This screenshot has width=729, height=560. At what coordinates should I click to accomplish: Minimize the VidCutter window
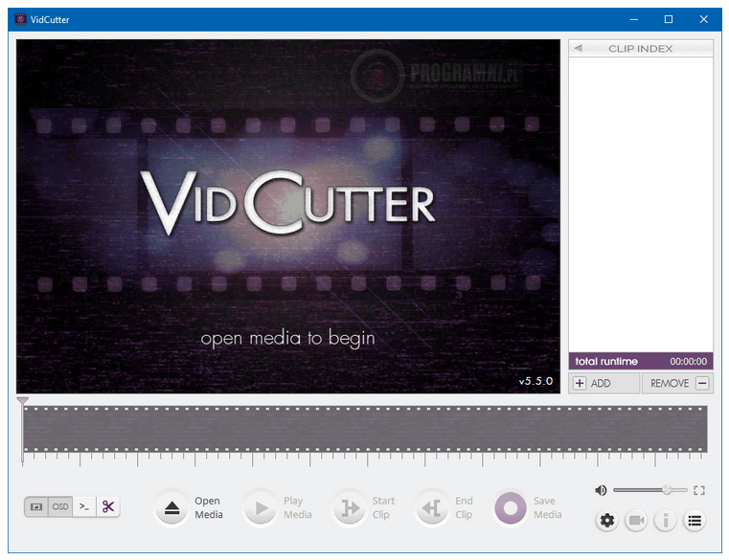tap(634, 19)
